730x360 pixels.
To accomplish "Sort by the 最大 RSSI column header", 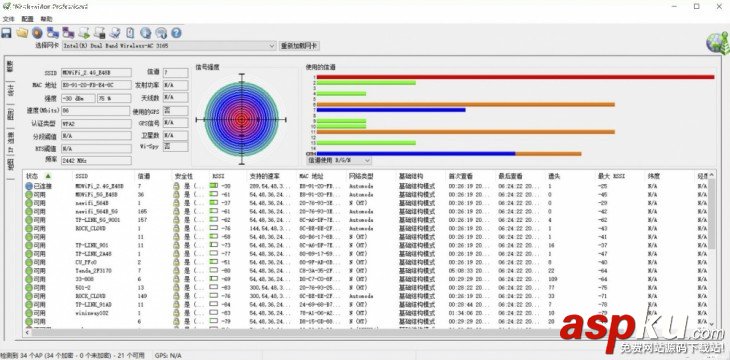I will click(x=620, y=176).
